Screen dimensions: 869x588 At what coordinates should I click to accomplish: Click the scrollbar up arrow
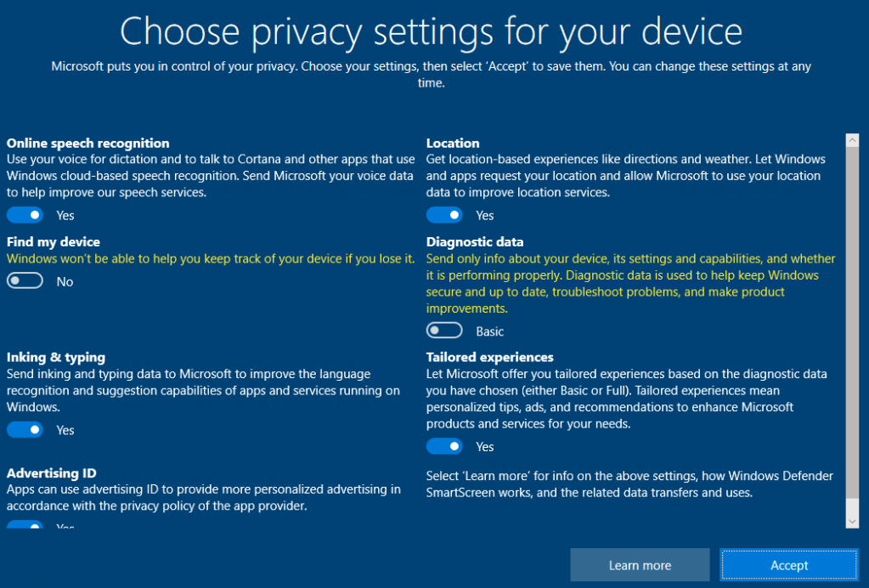click(852, 140)
